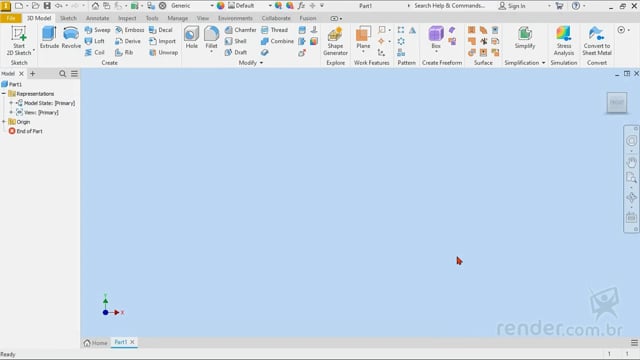Apply the Draft tool

(236, 52)
